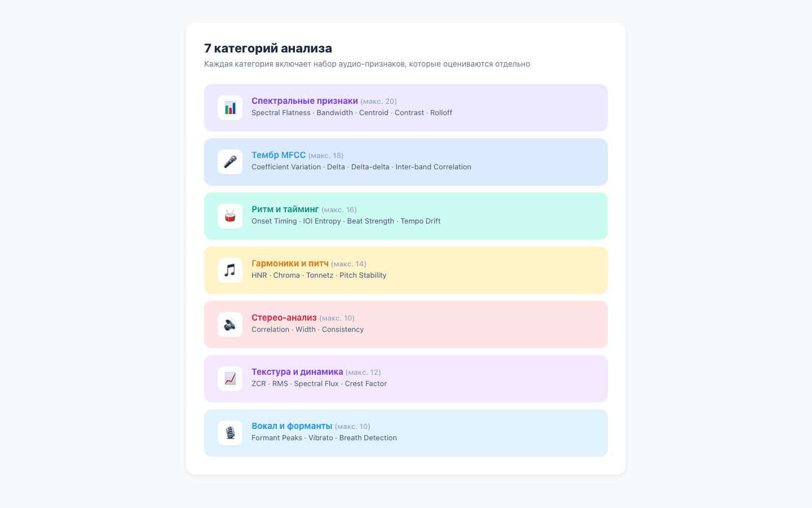This screenshot has height=508, width=812.
Task: Open the Гармоники и питч heading
Action: point(290,264)
